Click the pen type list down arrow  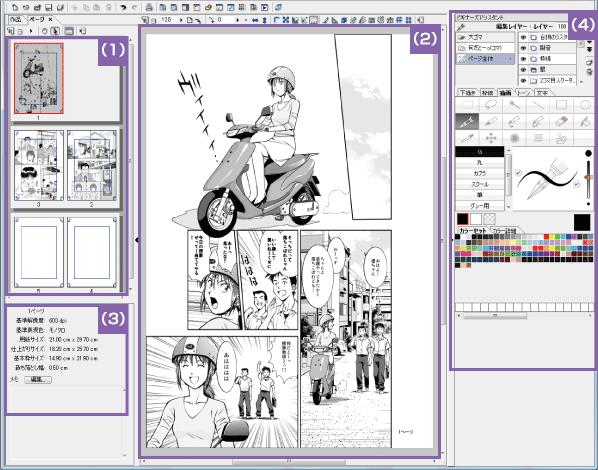pyautogui.click(x=508, y=206)
